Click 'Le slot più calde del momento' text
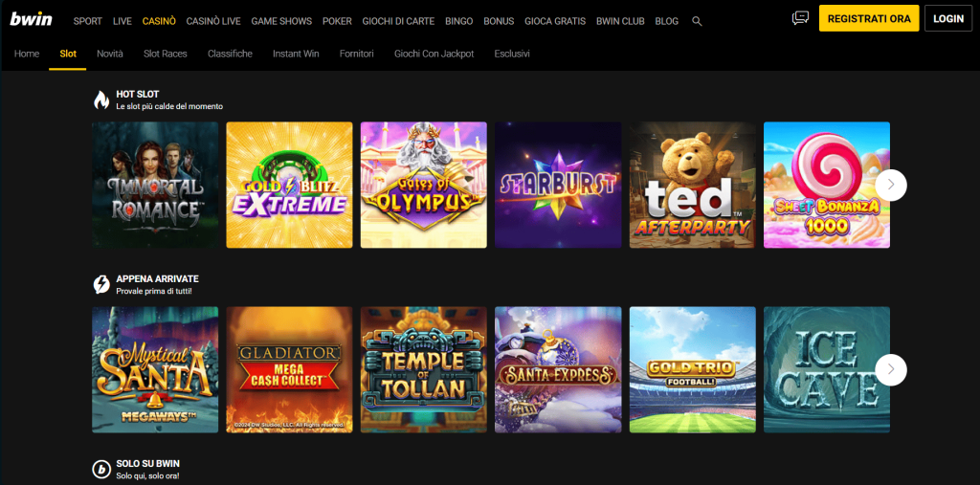The height and width of the screenshot is (485, 980). [x=169, y=107]
